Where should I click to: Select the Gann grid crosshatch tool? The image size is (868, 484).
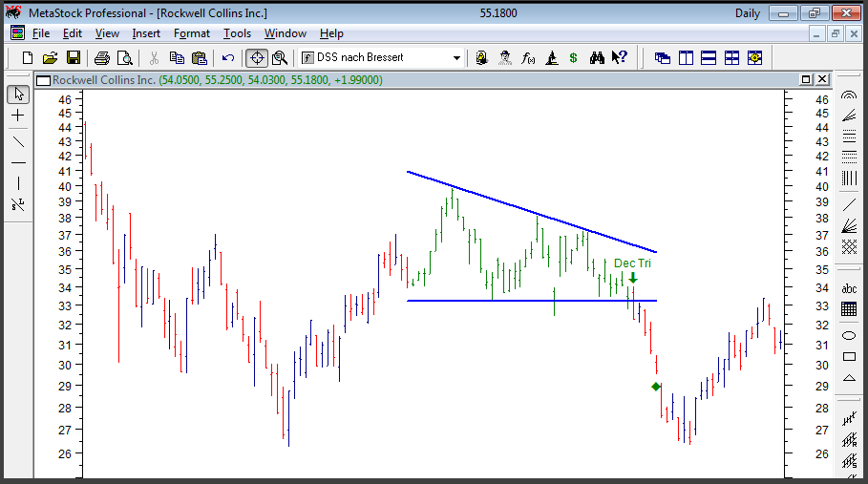(x=849, y=246)
